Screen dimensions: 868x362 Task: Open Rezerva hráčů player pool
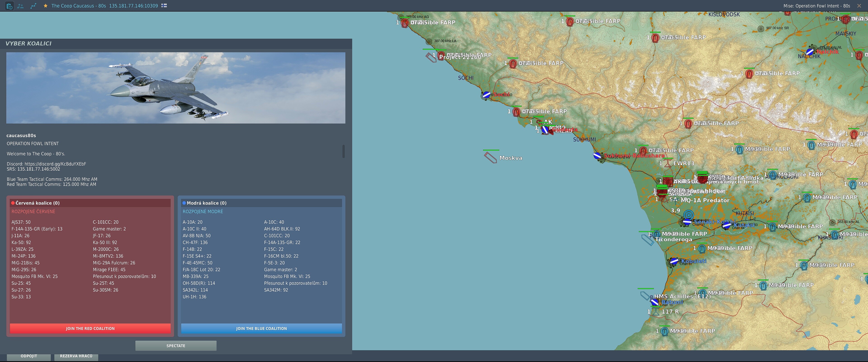pos(76,356)
